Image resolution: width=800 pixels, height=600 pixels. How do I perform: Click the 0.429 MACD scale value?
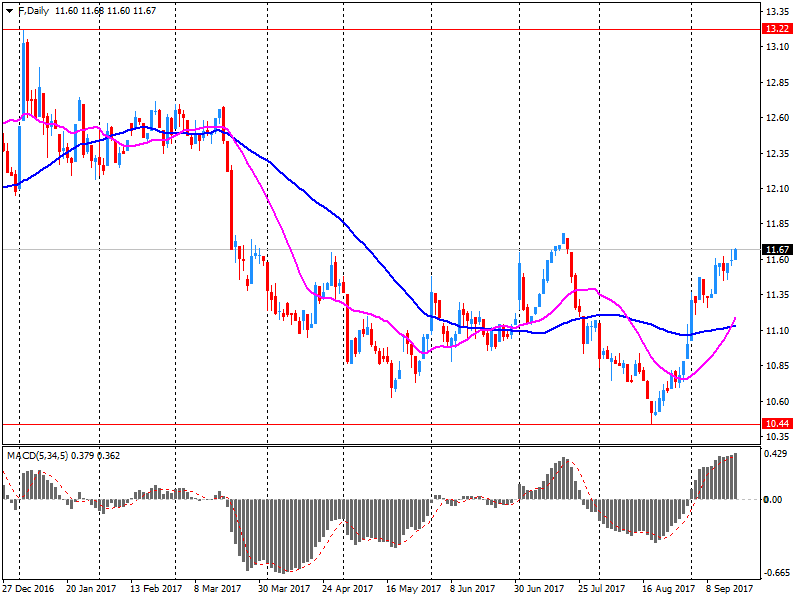coord(775,454)
